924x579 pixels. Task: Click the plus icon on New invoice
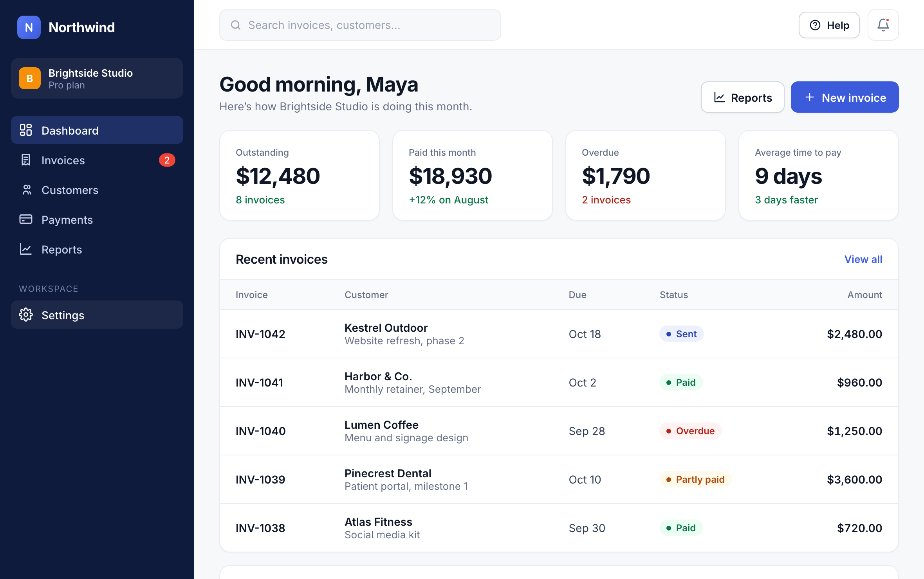(810, 97)
